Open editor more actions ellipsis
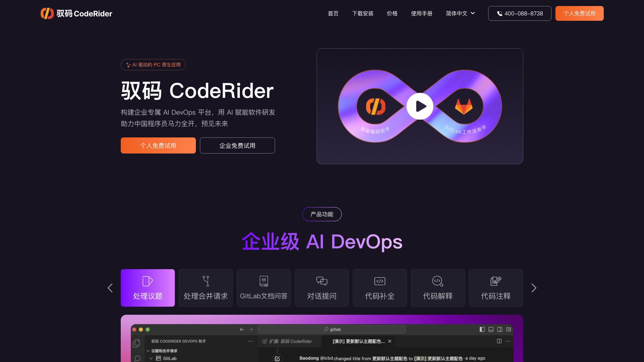 (508, 341)
